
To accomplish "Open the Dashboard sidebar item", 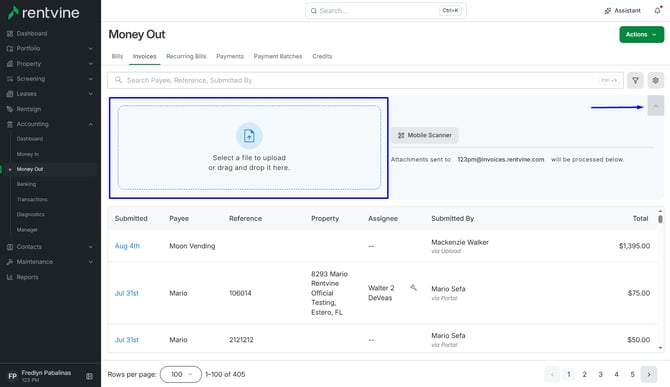I will (x=32, y=33).
